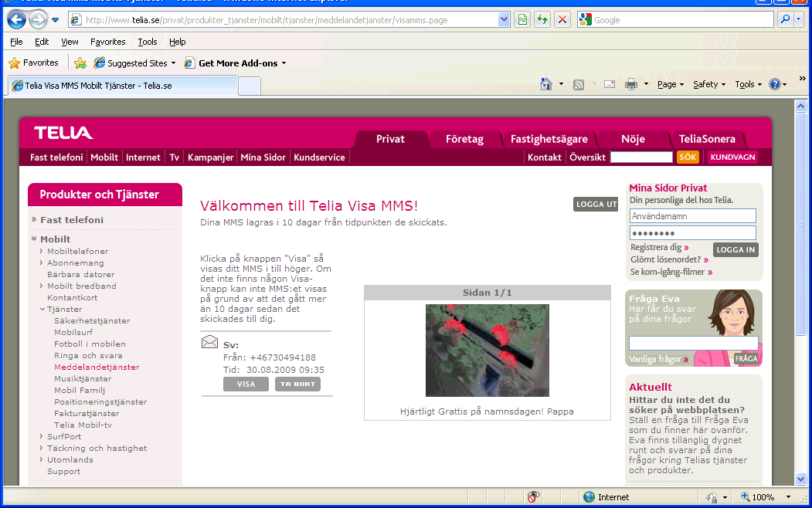Screen dimensions: 812x508
Task: Expand Fast telefoni in the sidebar
Action: pyautogui.click(x=71, y=220)
